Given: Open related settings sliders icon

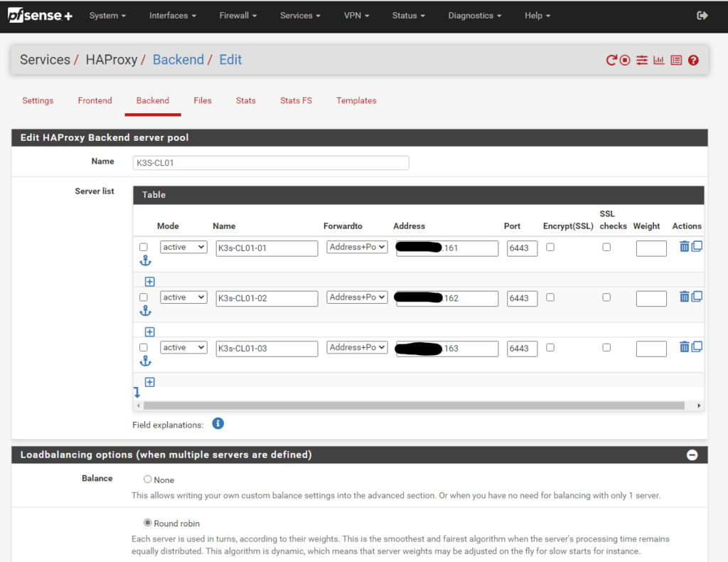Looking at the screenshot, I should click(x=642, y=60).
